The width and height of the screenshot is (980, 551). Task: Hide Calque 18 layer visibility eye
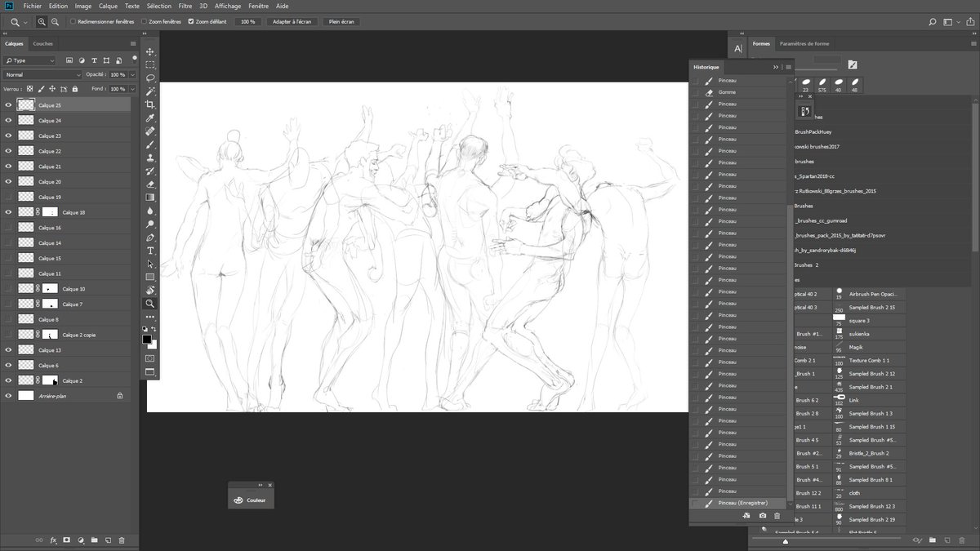pos(9,212)
